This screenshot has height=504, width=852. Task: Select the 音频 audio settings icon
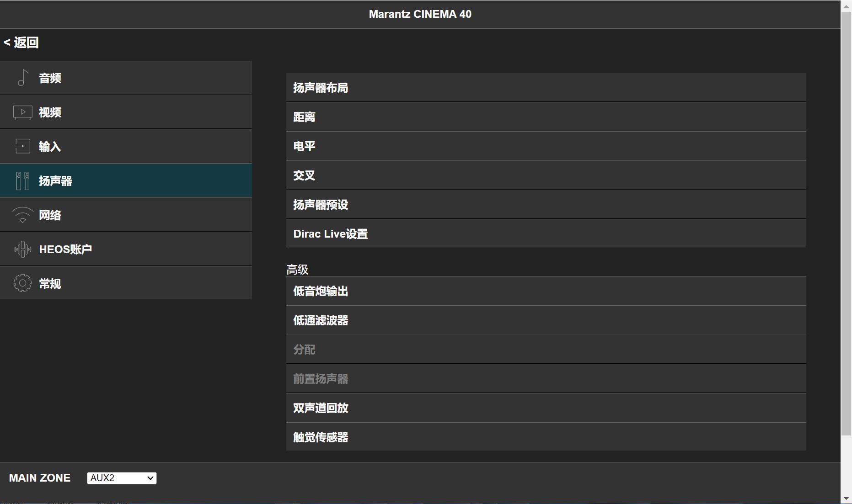point(22,78)
